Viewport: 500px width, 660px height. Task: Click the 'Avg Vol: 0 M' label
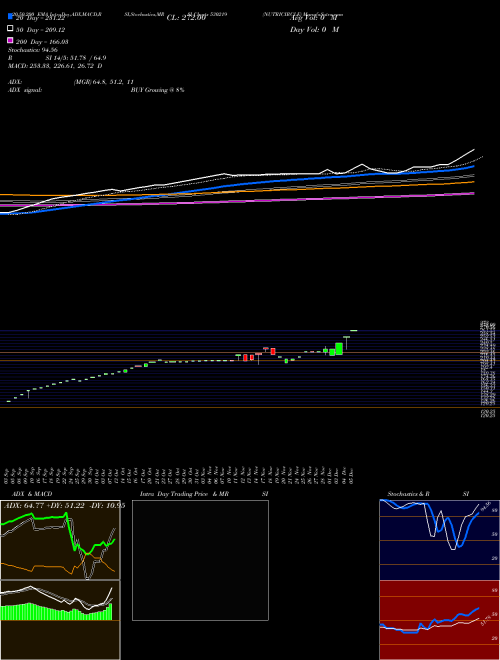pyautogui.click(x=313, y=18)
